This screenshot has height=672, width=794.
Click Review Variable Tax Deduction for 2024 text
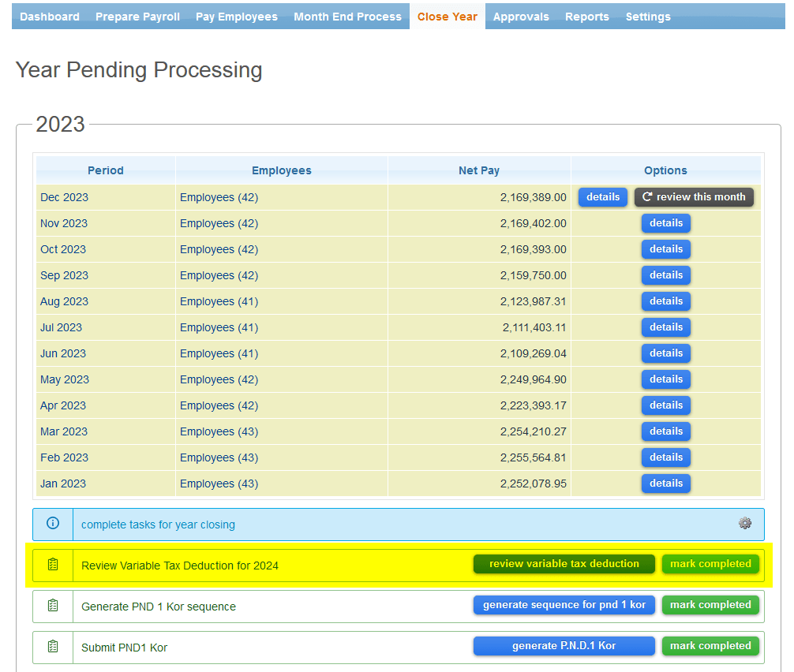(180, 566)
